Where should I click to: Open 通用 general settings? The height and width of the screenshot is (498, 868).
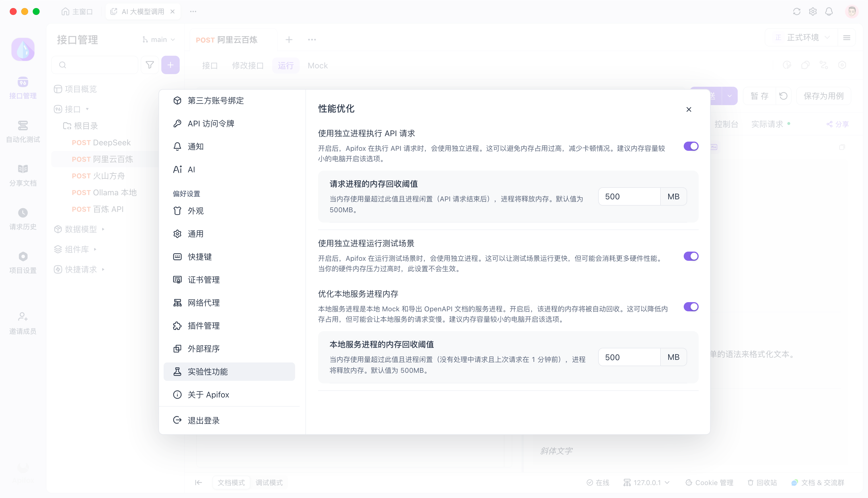[229, 233]
